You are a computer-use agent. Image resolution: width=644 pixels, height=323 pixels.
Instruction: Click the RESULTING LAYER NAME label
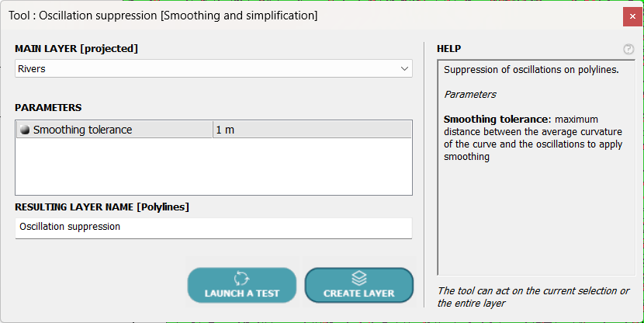click(102, 207)
